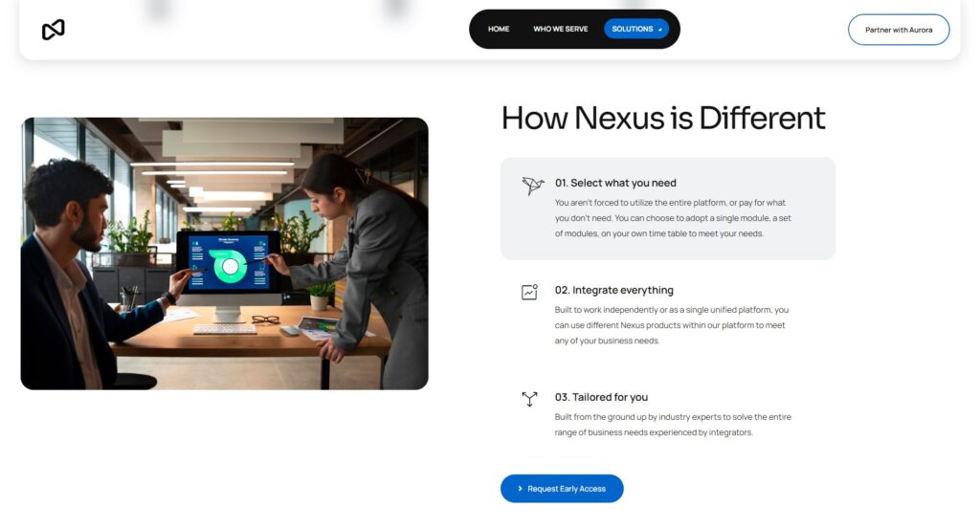Click the chevron arrow in Request Early Access button

click(520, 489)
